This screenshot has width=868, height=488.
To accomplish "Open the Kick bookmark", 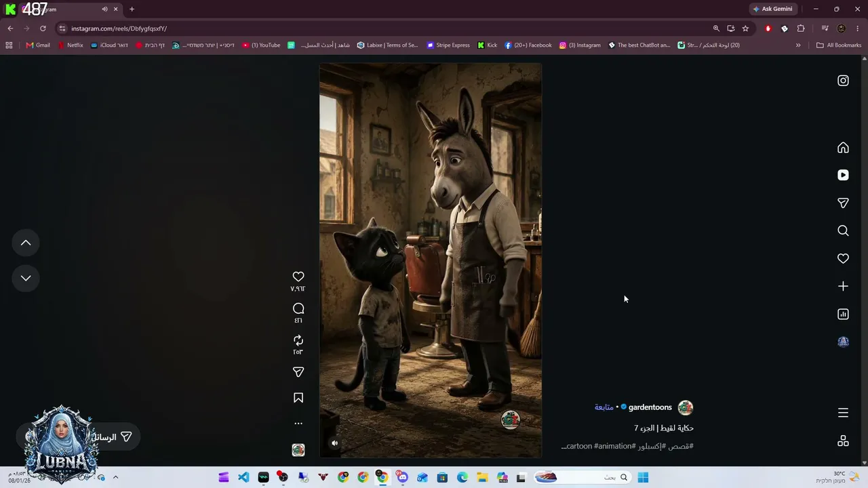I will [488, 45].
